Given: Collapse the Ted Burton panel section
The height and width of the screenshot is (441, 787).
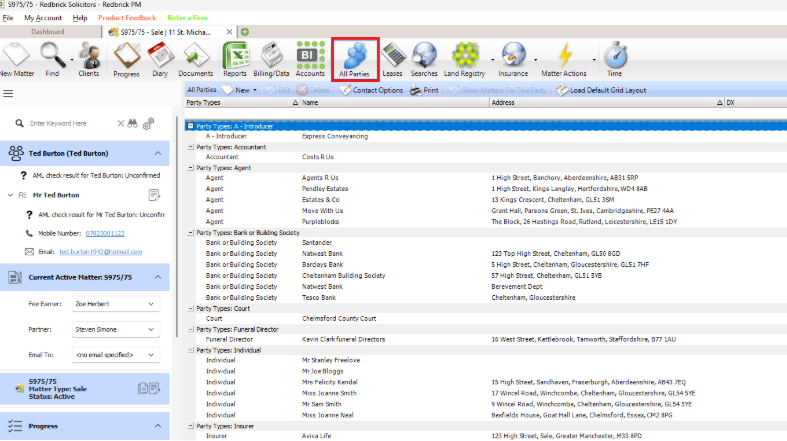Looking at the screenshot, I should click(157, 153).
